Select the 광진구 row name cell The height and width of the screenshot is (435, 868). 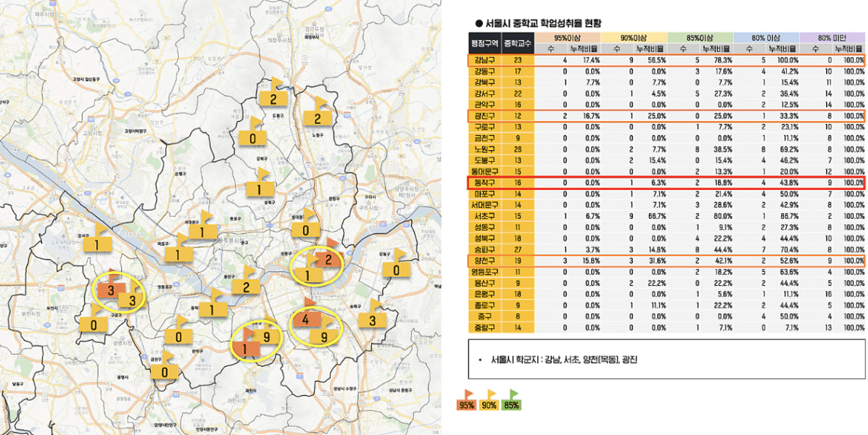[484, 116]
